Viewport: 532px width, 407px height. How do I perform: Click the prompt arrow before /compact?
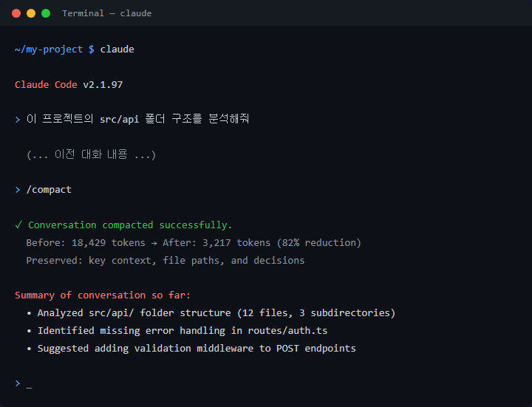click(18, 190)
